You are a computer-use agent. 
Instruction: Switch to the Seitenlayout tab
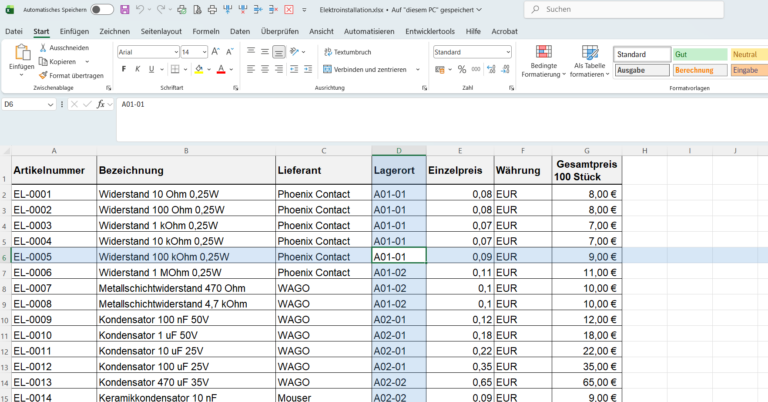coord(161,31)
